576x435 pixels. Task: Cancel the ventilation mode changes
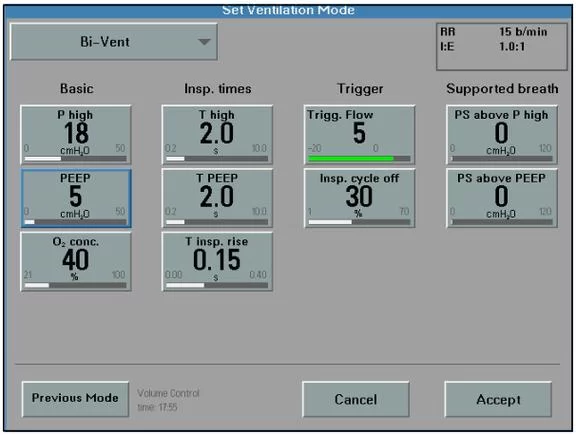tap(356, 399)
